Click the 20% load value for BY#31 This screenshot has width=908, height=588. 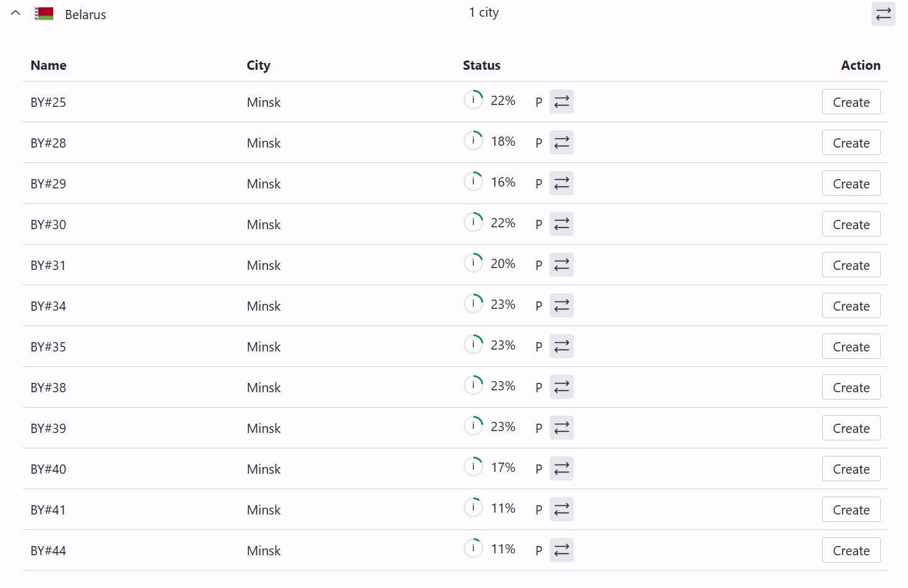503,264
